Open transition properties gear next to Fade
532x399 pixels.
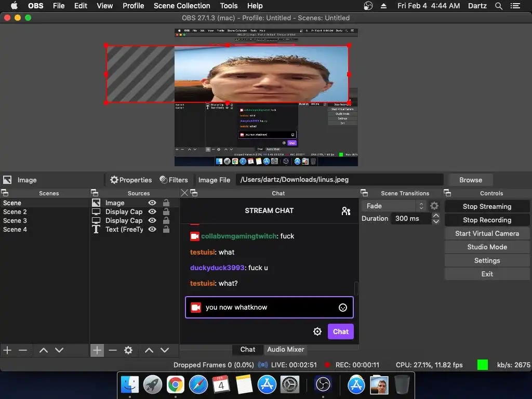pos(434,206)
